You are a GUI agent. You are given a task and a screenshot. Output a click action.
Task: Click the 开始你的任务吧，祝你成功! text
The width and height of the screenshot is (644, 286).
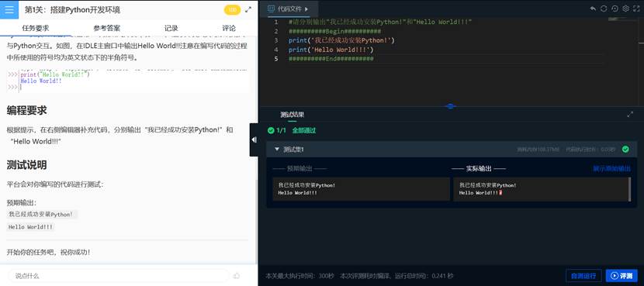[48, 252]
